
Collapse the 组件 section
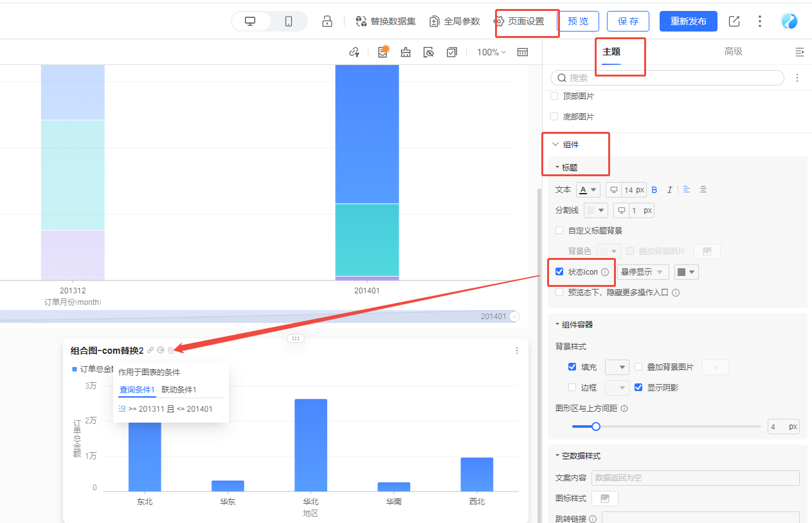(x=555, y=144)
